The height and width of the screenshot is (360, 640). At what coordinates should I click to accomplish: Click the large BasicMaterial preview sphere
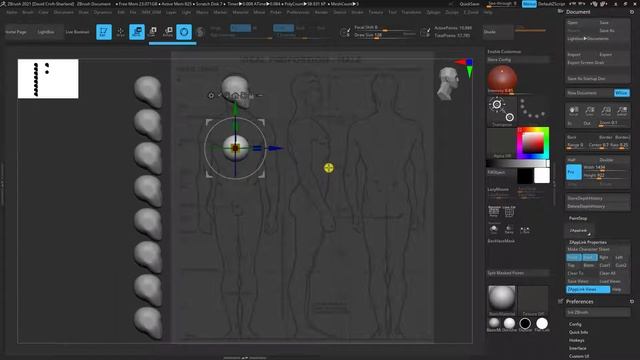click(502, 298)
